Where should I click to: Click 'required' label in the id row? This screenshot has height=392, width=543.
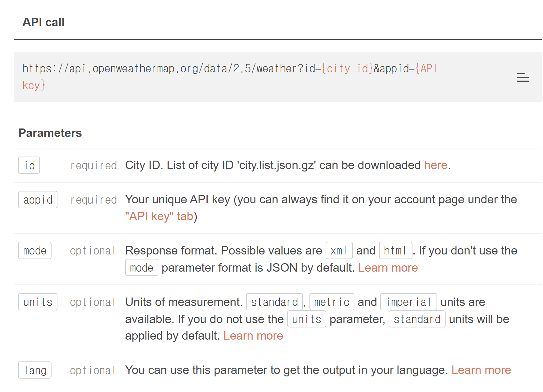pyautogui.click(x=93, y=166)
